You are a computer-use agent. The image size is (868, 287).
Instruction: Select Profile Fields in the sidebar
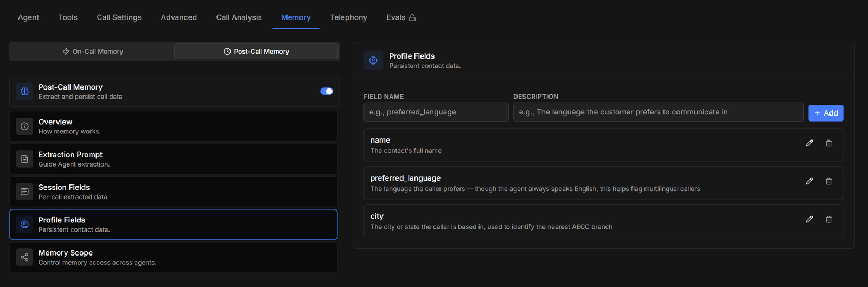tap(174, 225)
